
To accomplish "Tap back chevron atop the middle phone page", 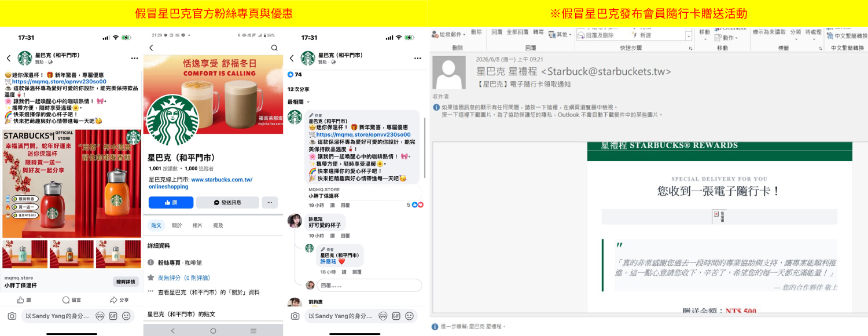I will point(151,48).
